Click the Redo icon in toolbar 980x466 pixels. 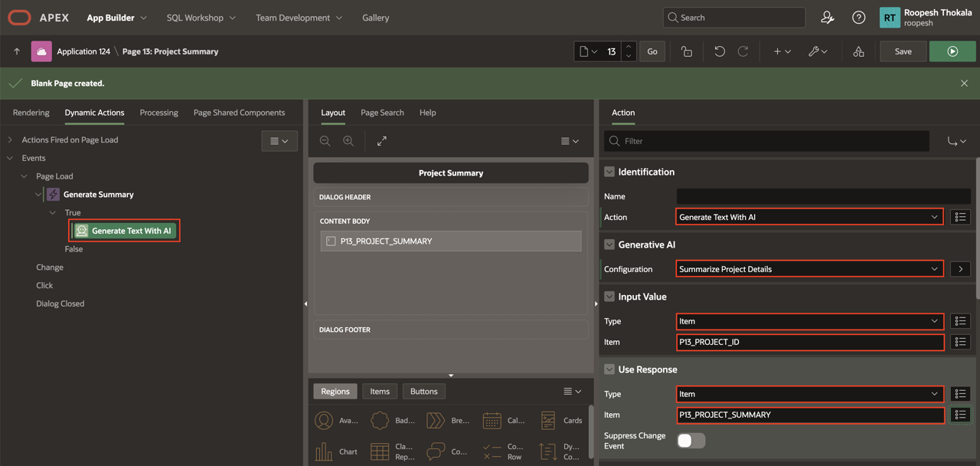[x=743, y=51]
